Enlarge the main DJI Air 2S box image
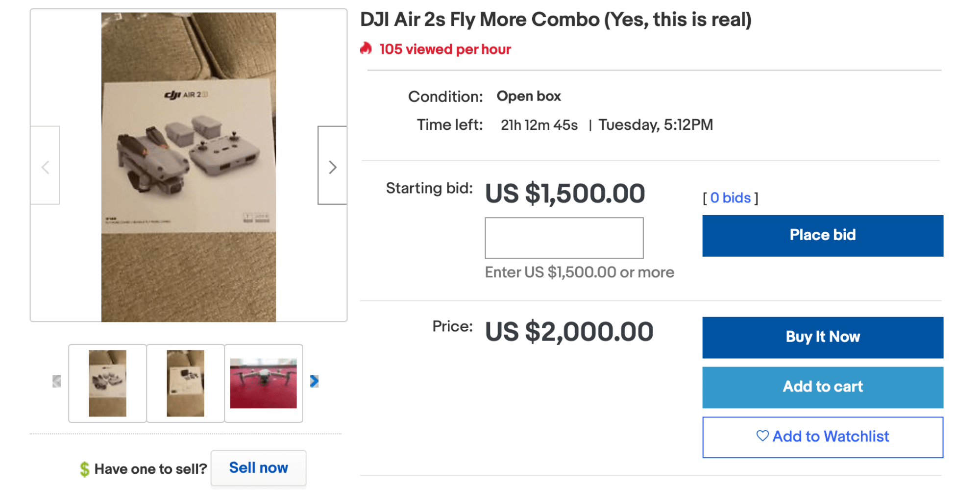The height and width of the screenshot is (490, 980). (x=189, y=167)
